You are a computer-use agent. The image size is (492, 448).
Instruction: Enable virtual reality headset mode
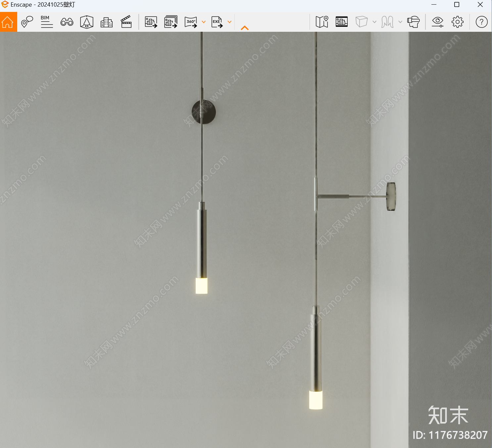tap(414, 22)
